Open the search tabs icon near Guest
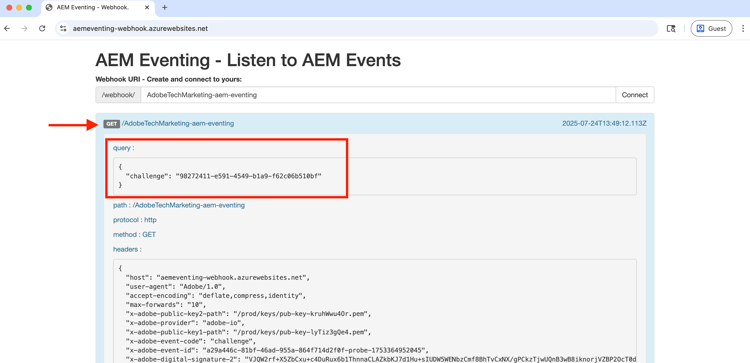Screen dimensions: 750x363 click(671, 29)
